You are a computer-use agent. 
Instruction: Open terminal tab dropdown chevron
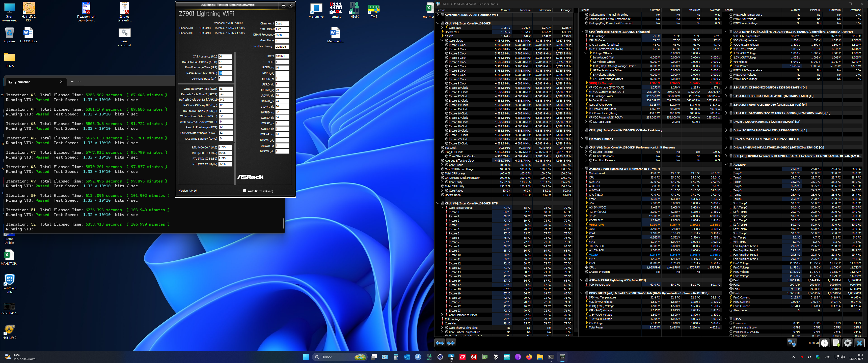(x=79, y=82)
